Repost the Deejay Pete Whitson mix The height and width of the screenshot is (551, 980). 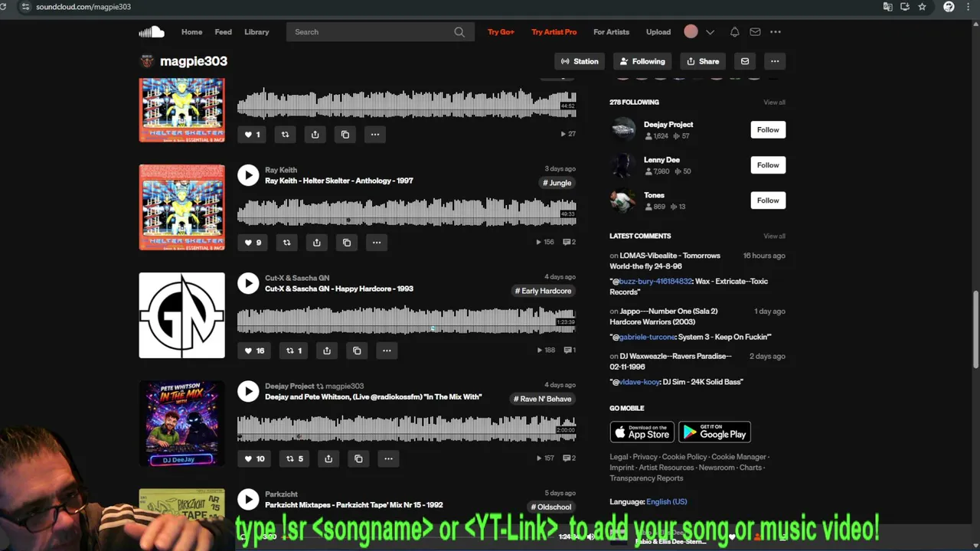click(294, 458)
